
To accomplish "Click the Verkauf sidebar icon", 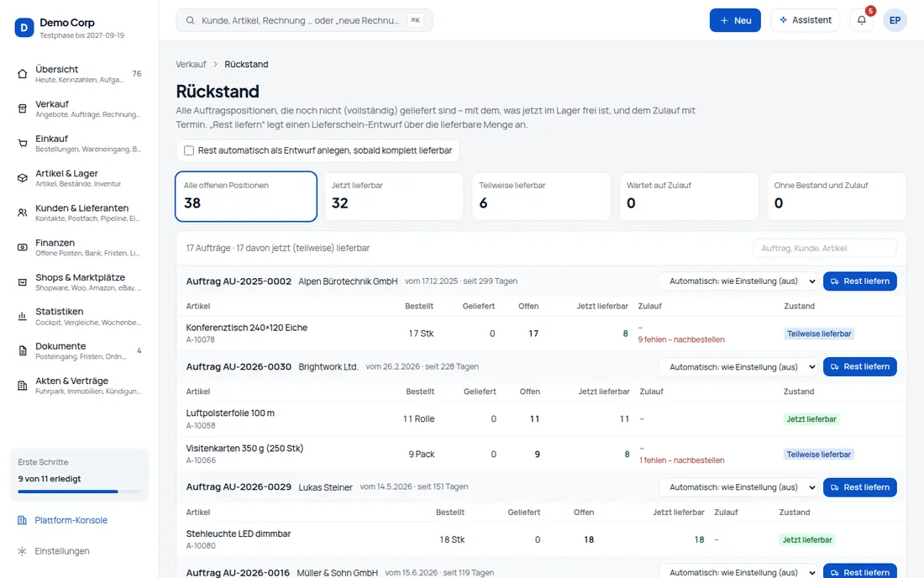I will coord(23,108).
